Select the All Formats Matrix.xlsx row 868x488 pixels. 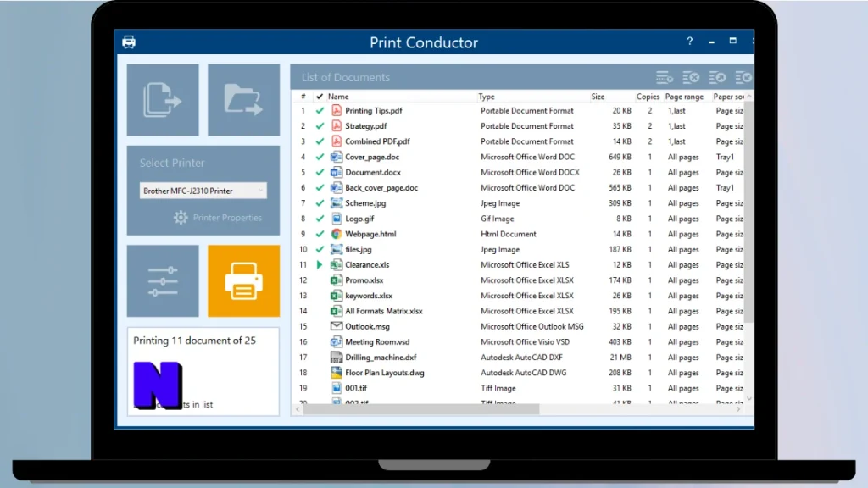pyautogui.click(x=520, y=311)
